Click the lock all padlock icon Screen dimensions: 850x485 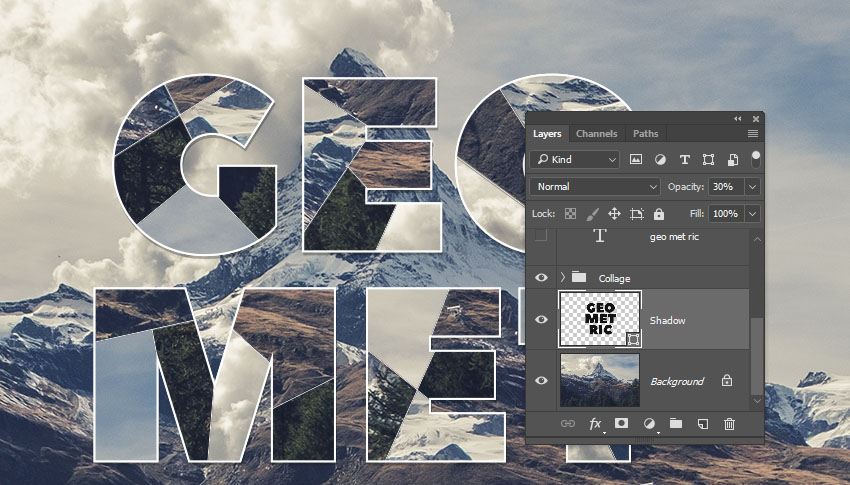click(658, 214)
